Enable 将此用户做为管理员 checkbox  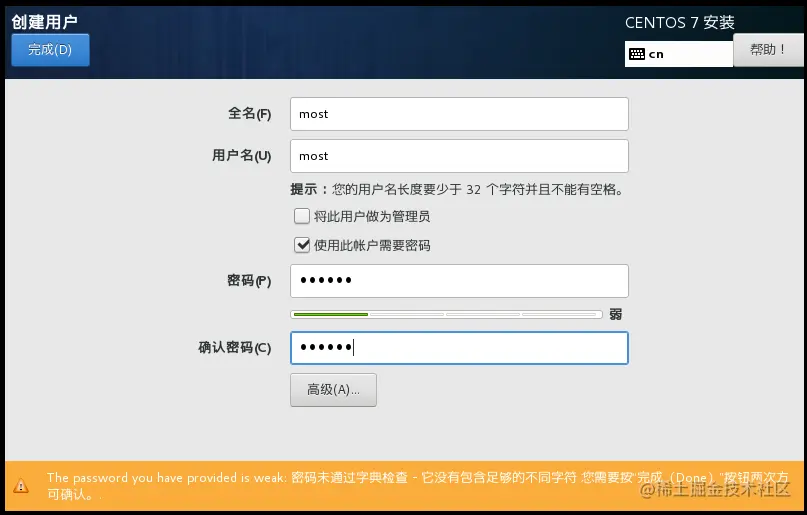point(302,216)
